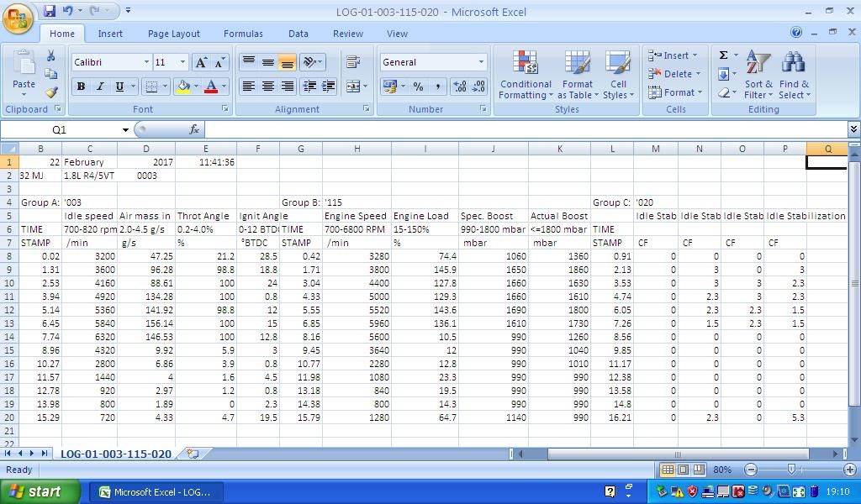The image size is (861, 504).
Task: Open Conditional Formatting menu
Action: click(526, 76)
